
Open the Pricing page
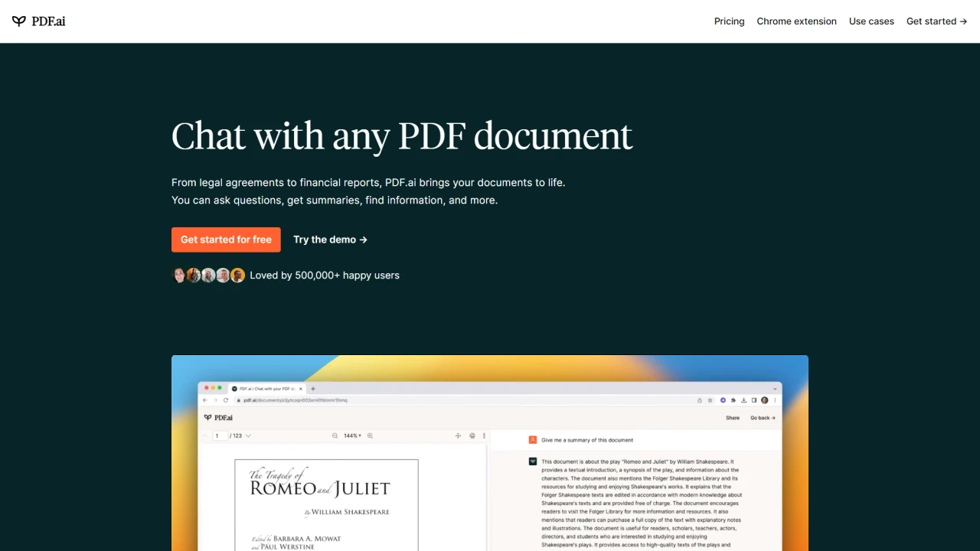click(x=729, y=21)
